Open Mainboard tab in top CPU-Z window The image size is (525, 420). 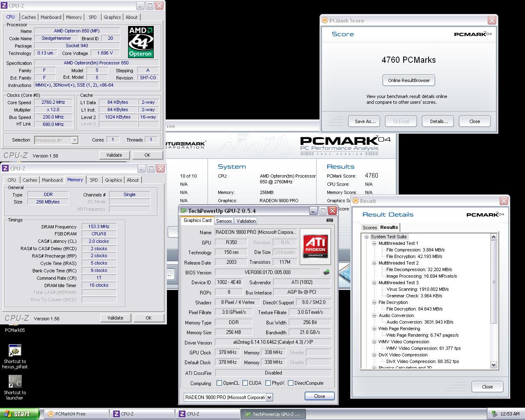tap(51, 17)
